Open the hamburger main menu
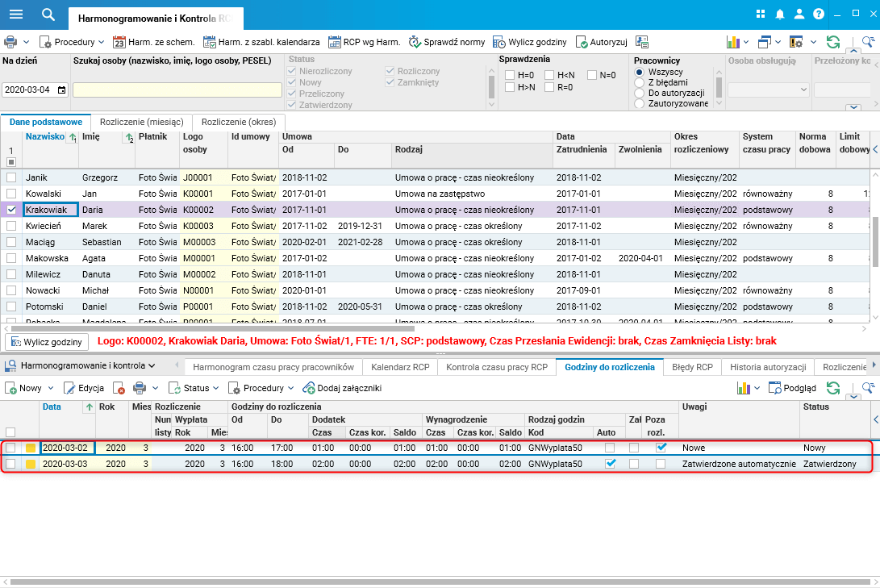Image resolution: width=880 pixels, height=588 pixels. point(16,15)
